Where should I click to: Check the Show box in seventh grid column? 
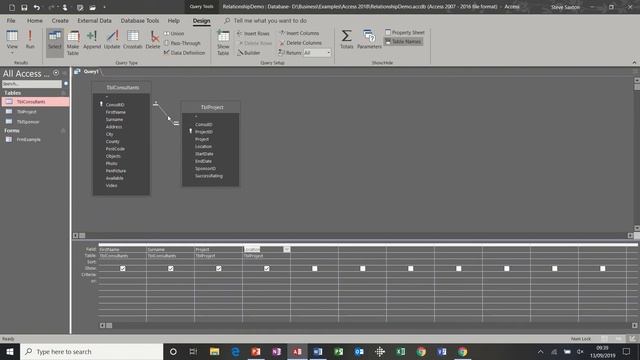pos(411,269)
